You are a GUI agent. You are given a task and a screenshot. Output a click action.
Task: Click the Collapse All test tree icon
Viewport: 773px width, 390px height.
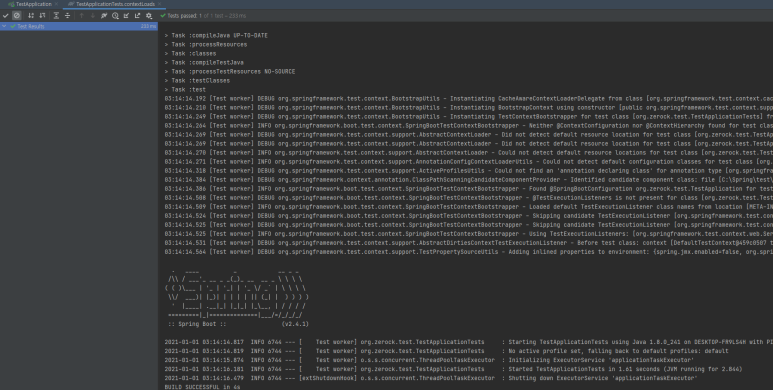click(x=68, y=16)
